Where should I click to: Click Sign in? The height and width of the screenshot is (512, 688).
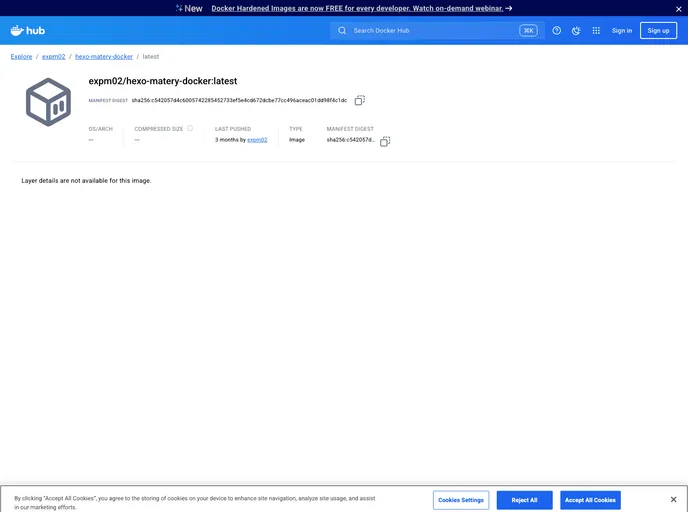click(x=622, y=30)
